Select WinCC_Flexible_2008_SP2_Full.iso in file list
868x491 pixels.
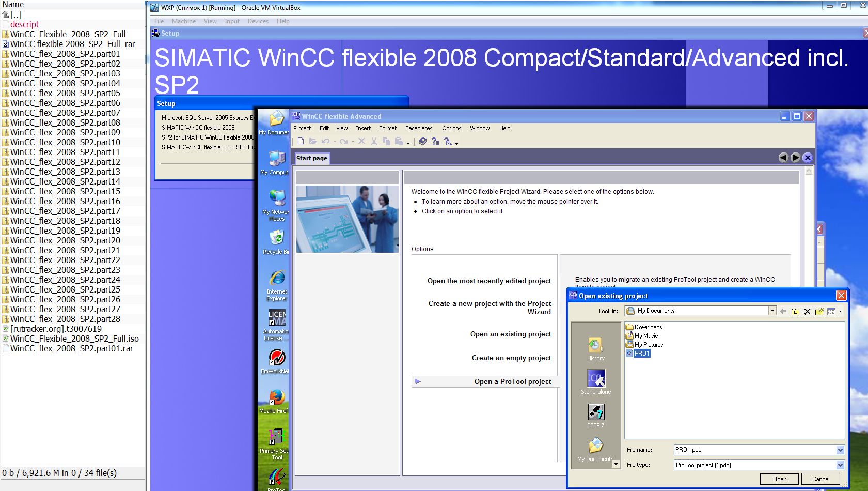click(74, 339)
